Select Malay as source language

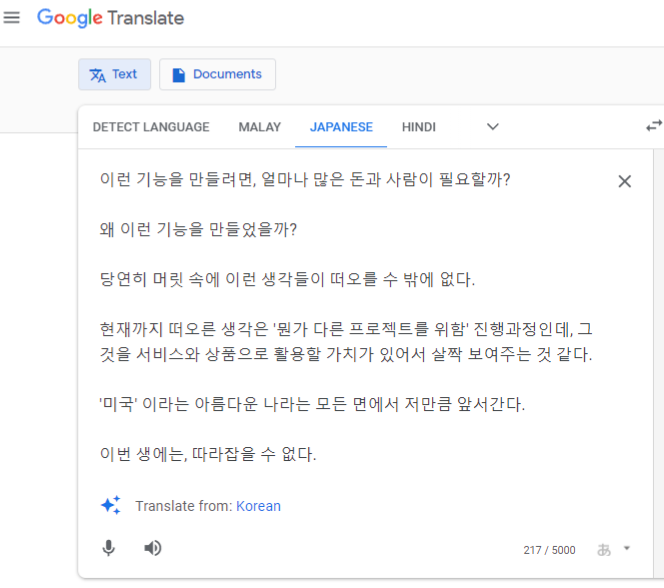coord(260,127)
